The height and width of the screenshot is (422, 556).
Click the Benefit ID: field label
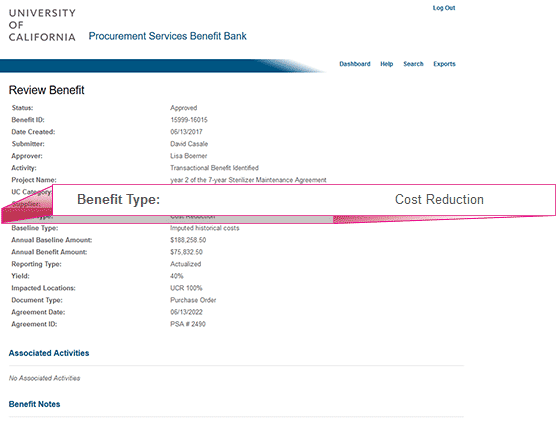click(x=28, y=120)
